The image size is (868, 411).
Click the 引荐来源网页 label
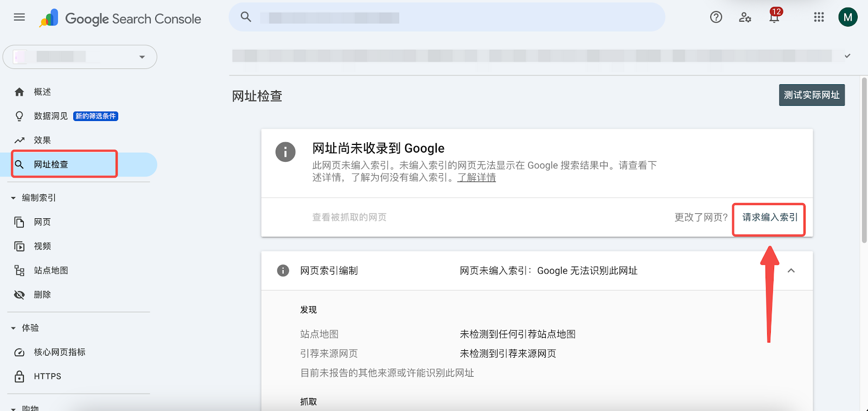tap(329, 354)
